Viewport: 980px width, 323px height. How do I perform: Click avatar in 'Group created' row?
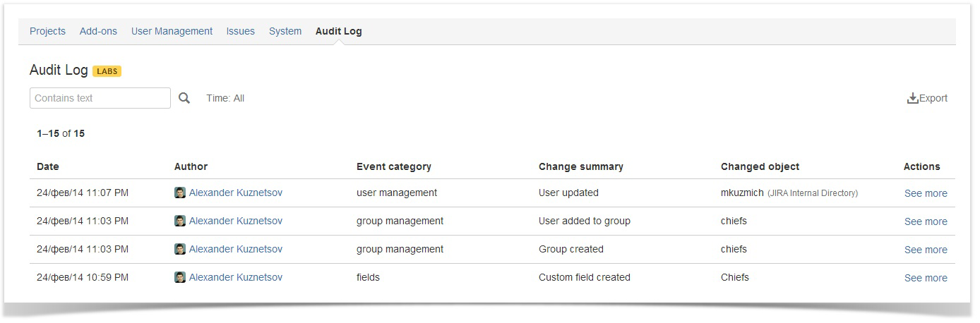[x=180, y=249]
